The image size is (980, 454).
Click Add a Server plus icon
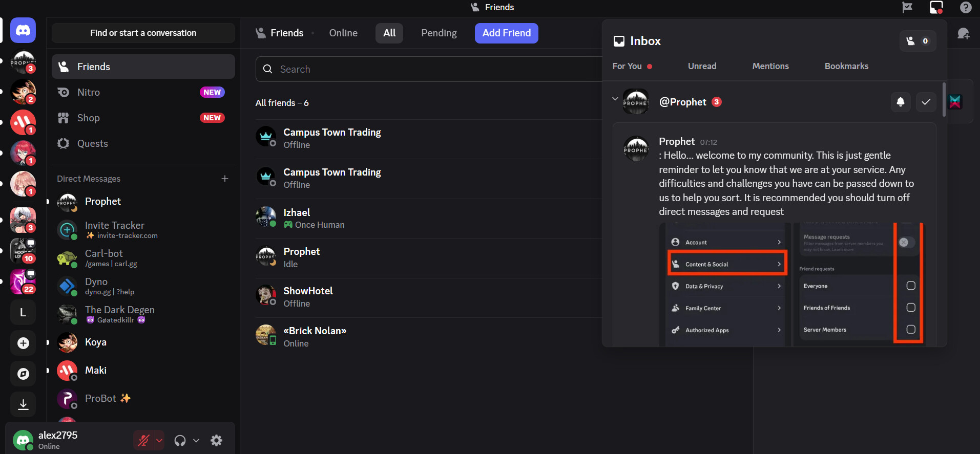pos(23,343)
